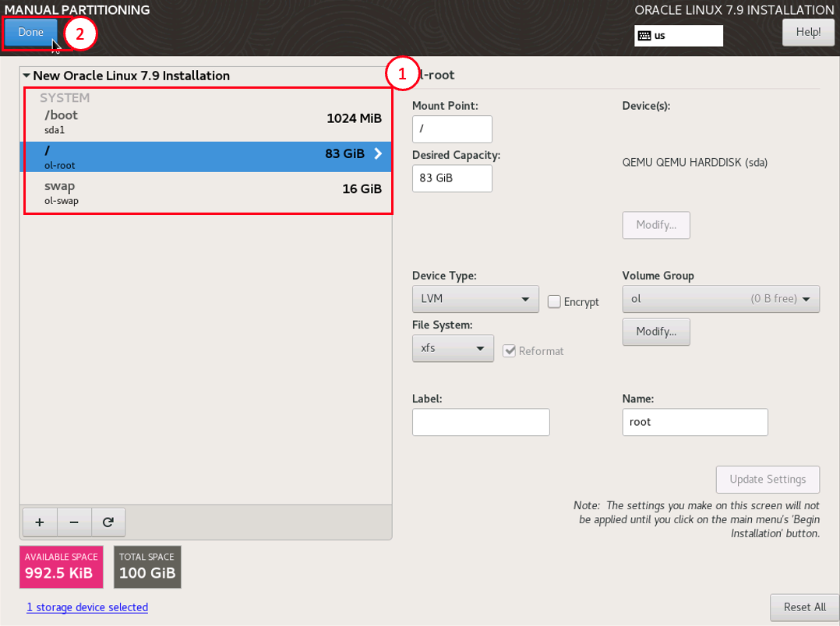Open the Volume Group 'ol' dropdown

[720, 299]
